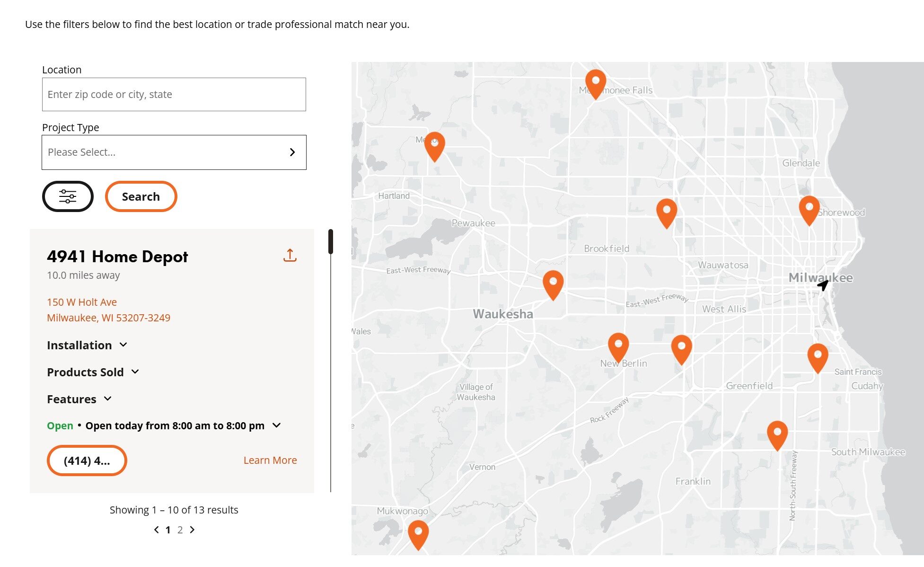Go to previous results page arrow

157,530
